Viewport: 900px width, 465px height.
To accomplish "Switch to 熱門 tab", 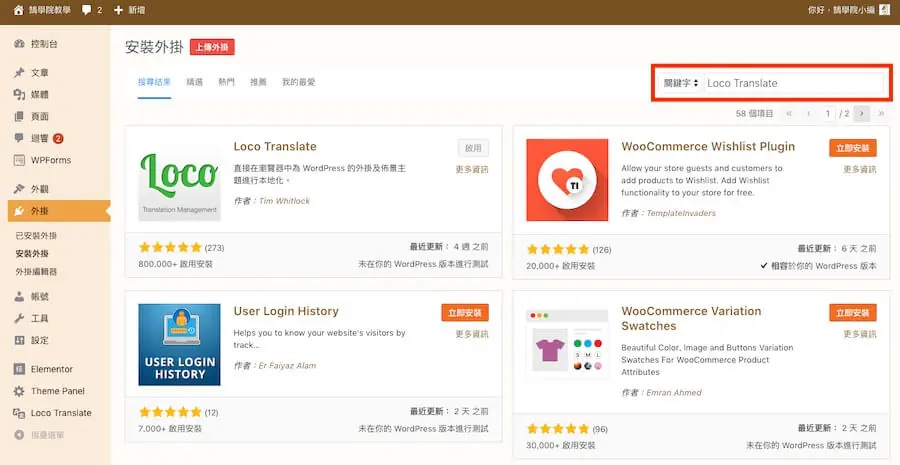I will pos(226,82).
